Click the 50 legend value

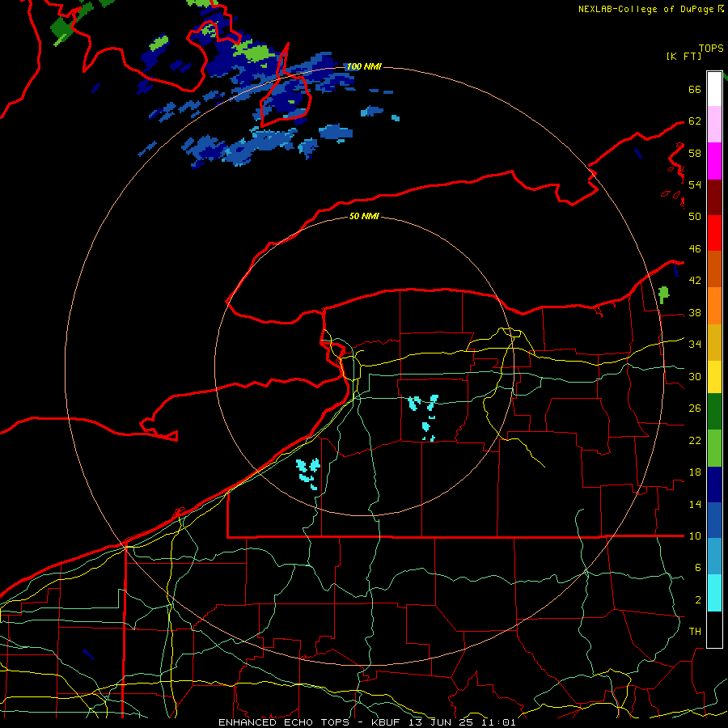(x=695, y=216)
